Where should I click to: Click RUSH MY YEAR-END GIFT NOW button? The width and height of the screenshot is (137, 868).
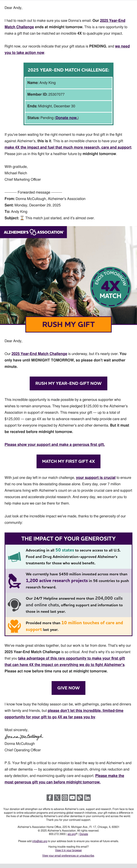[x=68, y=383]
